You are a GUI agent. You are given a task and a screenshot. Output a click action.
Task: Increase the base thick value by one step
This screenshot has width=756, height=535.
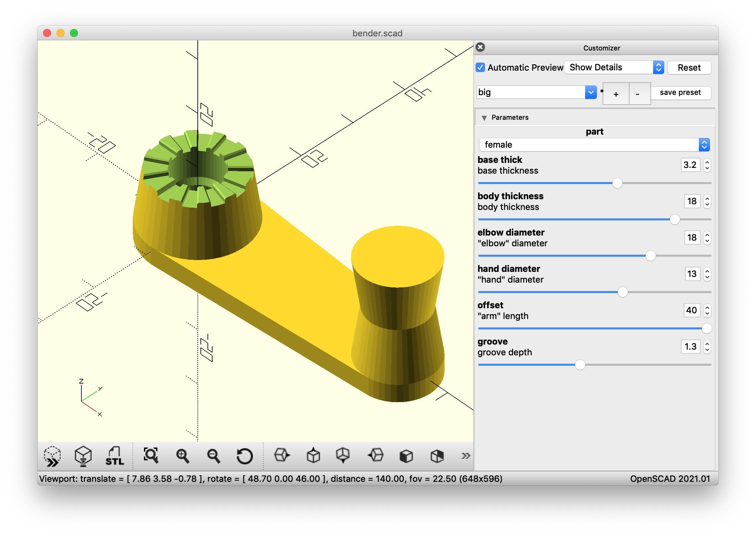[x=707, y=162]
